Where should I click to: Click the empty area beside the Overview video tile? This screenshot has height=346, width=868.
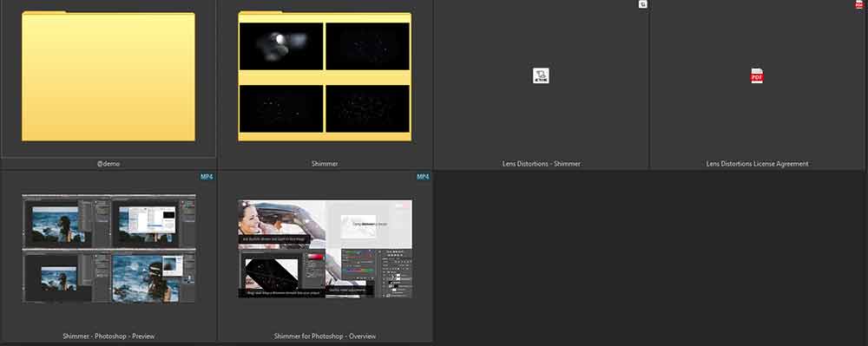(x=650, y=257)
